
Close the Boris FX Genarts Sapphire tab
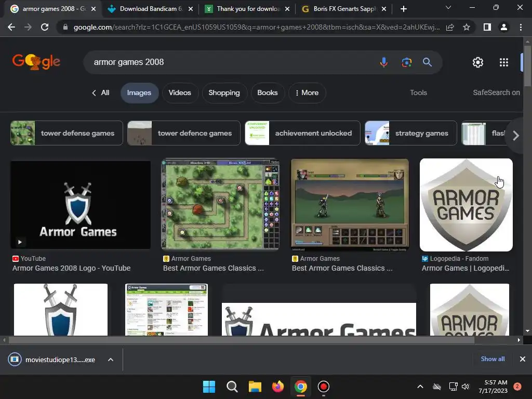[384, 9]
